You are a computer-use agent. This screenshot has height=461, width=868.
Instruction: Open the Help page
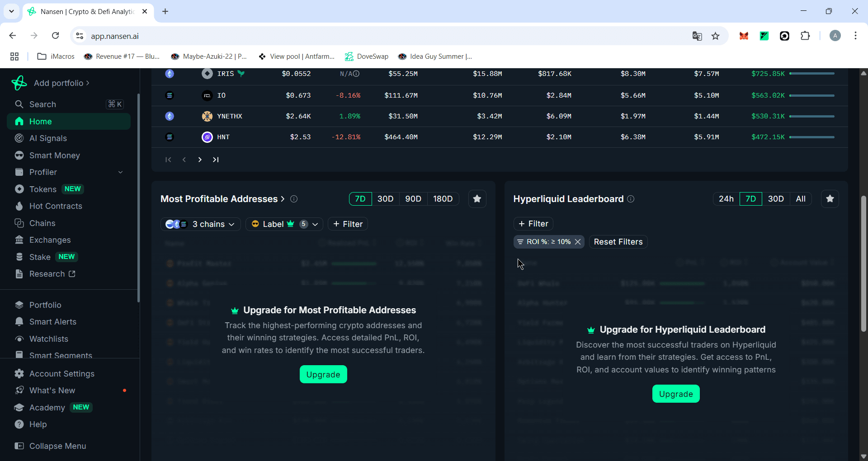pos(69,424)
